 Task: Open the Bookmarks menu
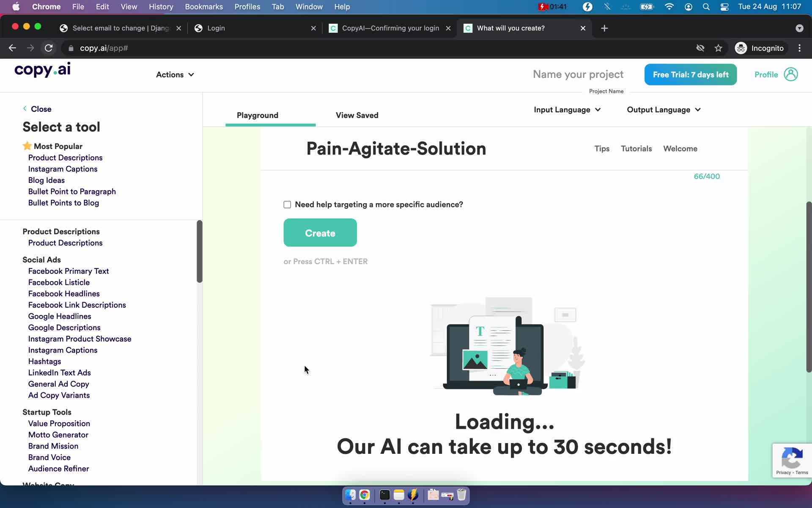tap(204, 7)
